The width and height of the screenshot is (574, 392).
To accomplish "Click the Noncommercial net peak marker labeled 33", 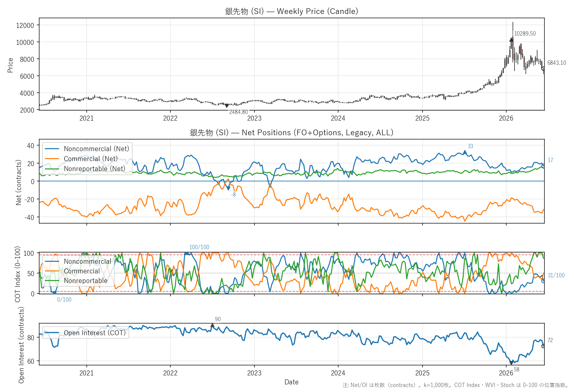I will pos(465,152).
